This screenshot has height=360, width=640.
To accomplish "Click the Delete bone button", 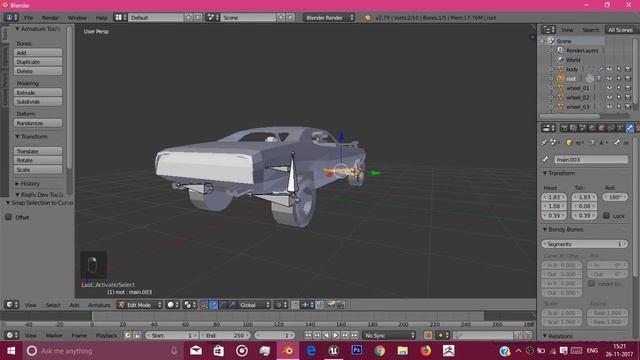I will 38,71.
